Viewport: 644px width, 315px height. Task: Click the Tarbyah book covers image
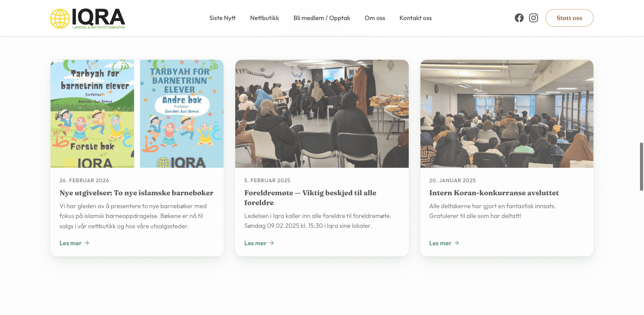(x=137, y=114)
